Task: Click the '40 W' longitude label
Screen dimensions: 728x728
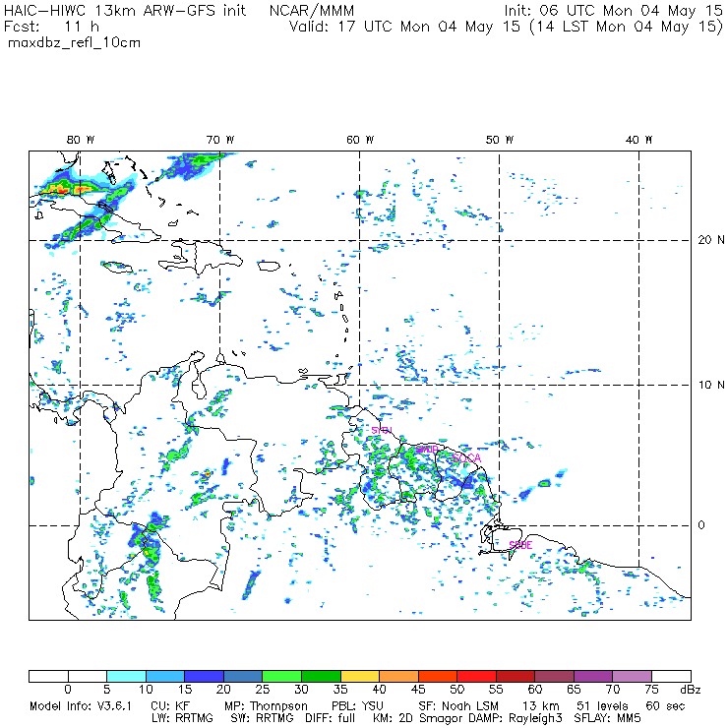Action: tap(639, 140)
